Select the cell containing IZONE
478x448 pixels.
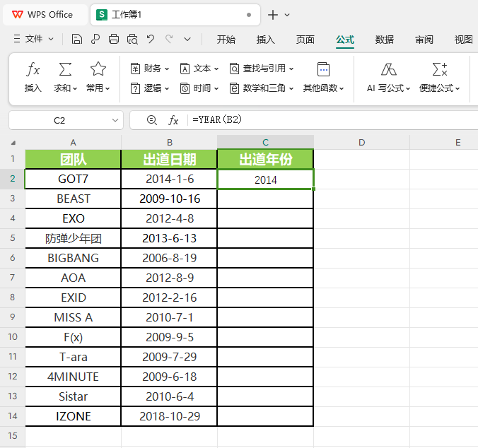coord(73,416)
